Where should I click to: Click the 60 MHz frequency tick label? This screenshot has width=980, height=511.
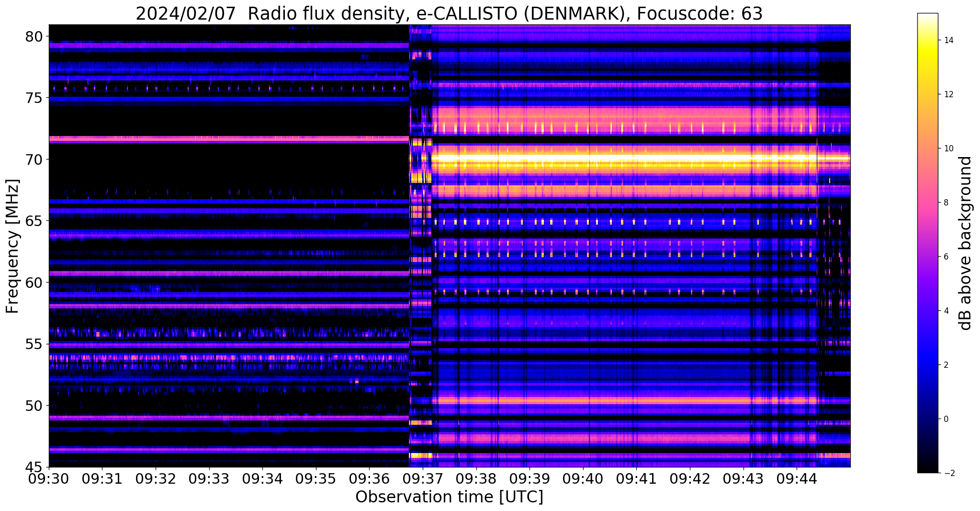tap(34, 283)
